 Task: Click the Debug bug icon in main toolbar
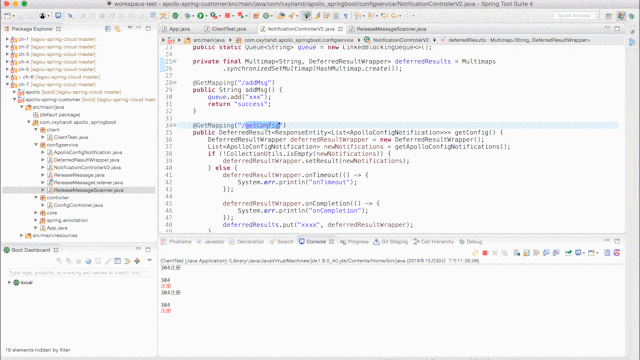(x=188, y=16)
